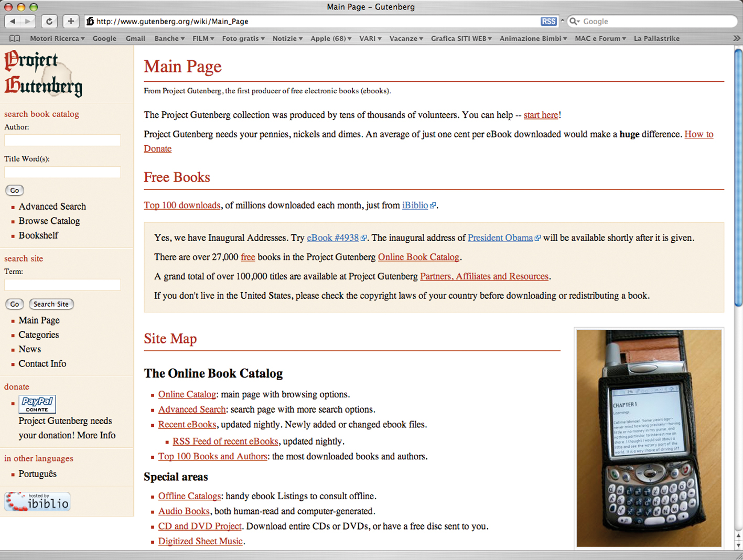
Task: Open RSS Feed of recent eBooks link
Action: pos(225,441)
